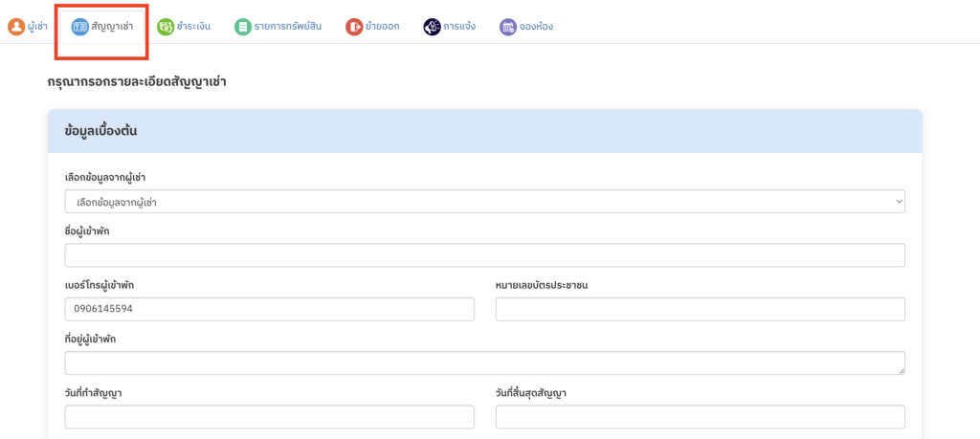
Task: Expand the เลือกข้อมูลจากผู้เช่า dropdown
Action: coord(484,202)
